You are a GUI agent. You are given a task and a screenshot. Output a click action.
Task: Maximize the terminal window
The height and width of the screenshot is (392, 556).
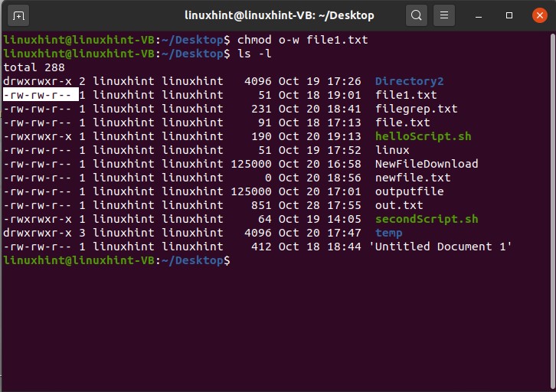[x=509, y=15]
